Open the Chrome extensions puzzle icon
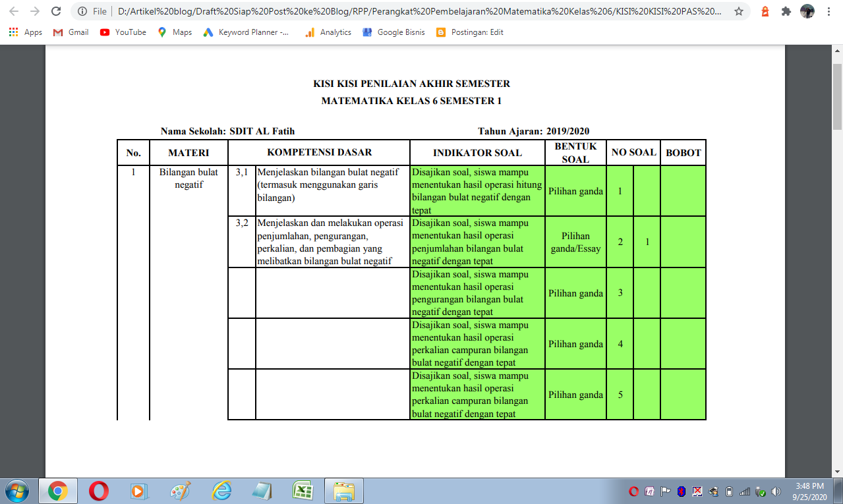 click(x=786, y=11)
